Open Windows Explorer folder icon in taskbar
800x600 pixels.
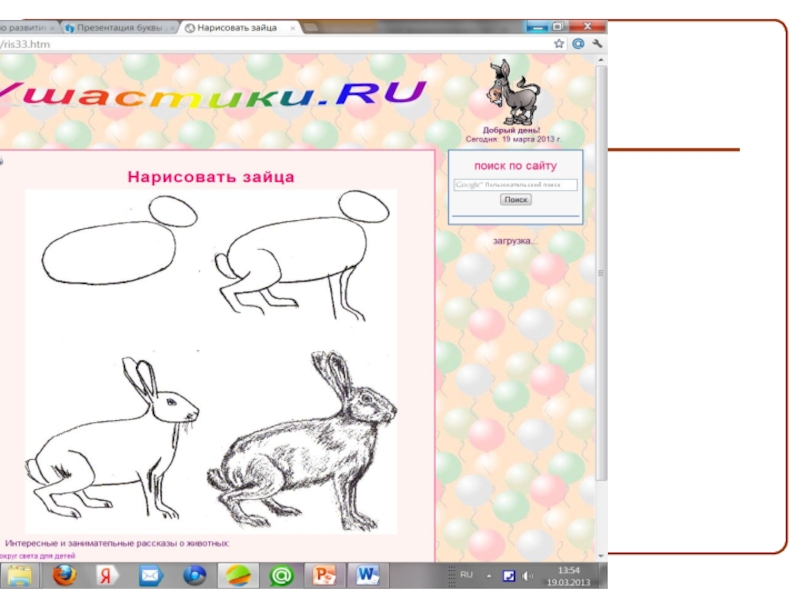click(x=20, y=576)
